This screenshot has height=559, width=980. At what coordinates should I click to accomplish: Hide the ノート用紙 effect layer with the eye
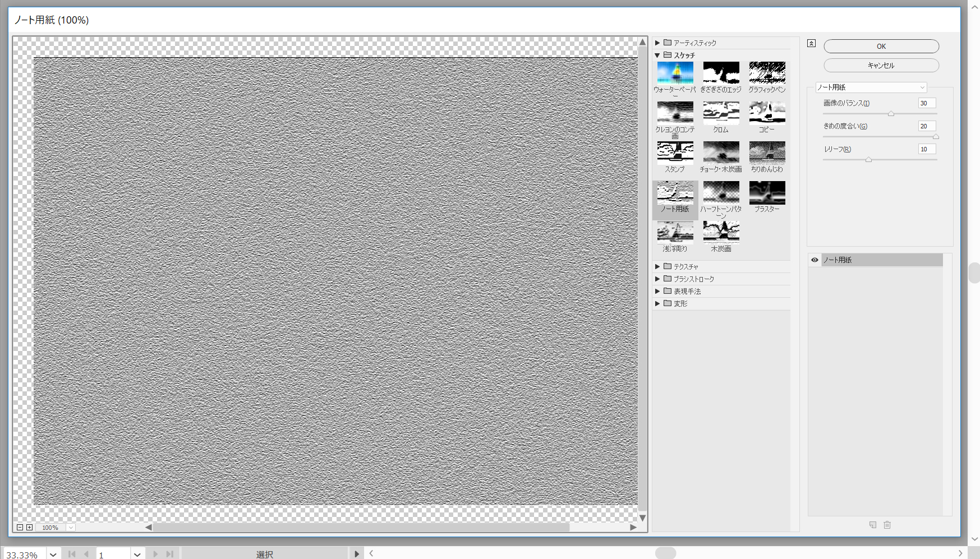(x=815, y=260)
